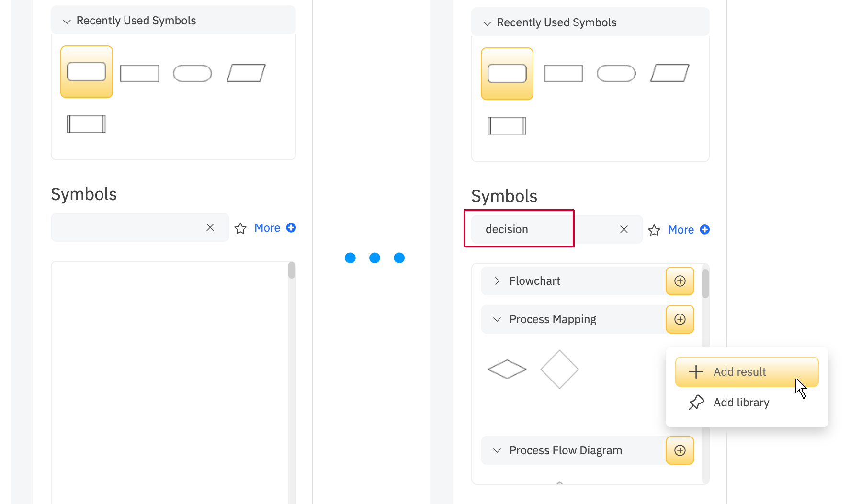Click the plus button beside Process Mapping
Screen dimensions: 862x504
click(x=680, y=319)
